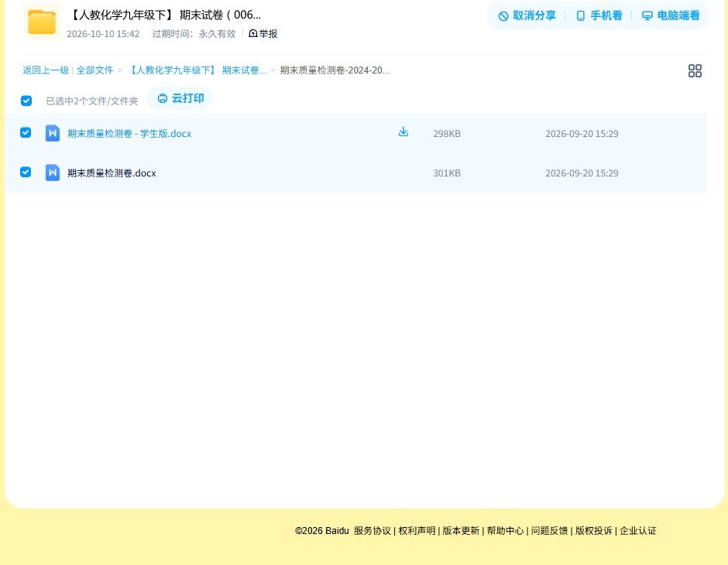Click the 298KB file size cell
728x565 pixels.
(447, 134)
